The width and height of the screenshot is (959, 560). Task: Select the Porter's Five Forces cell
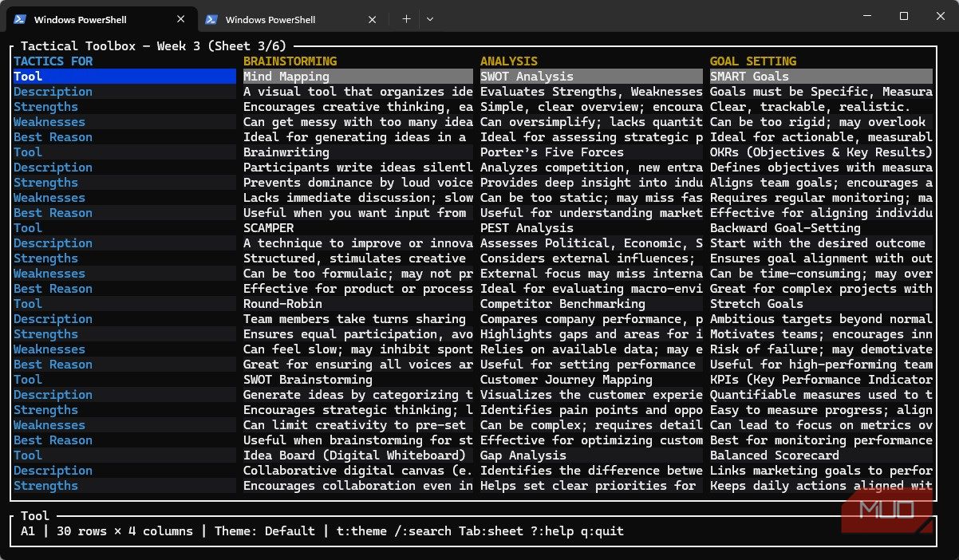click(x=591, y=152)
